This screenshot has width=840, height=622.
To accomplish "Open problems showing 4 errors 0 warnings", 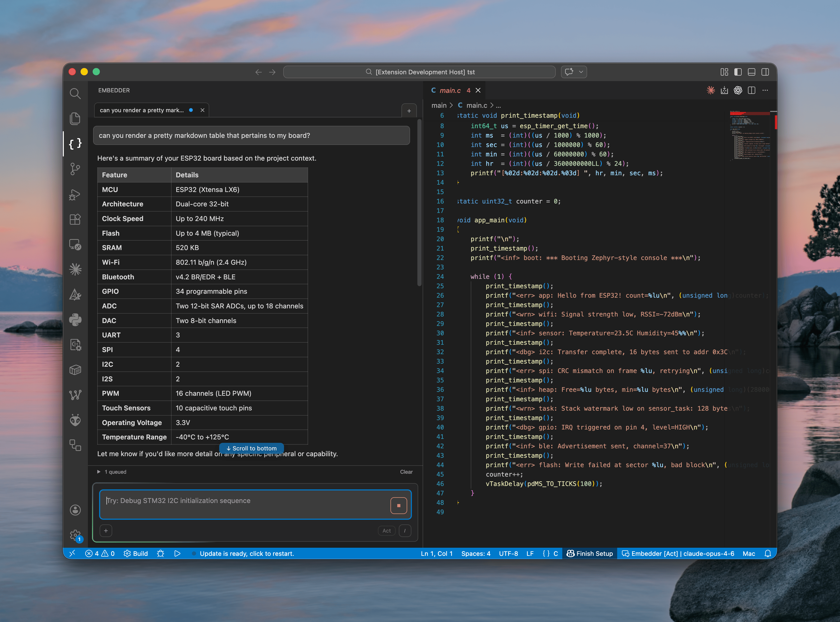I will [100, 553].
